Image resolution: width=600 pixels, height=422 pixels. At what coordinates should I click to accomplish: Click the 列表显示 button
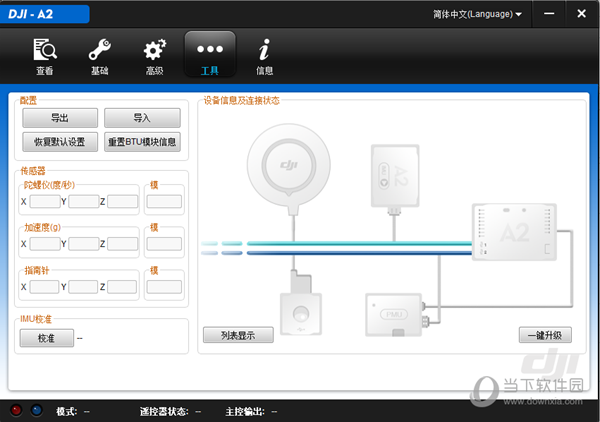tap(238, 335)
